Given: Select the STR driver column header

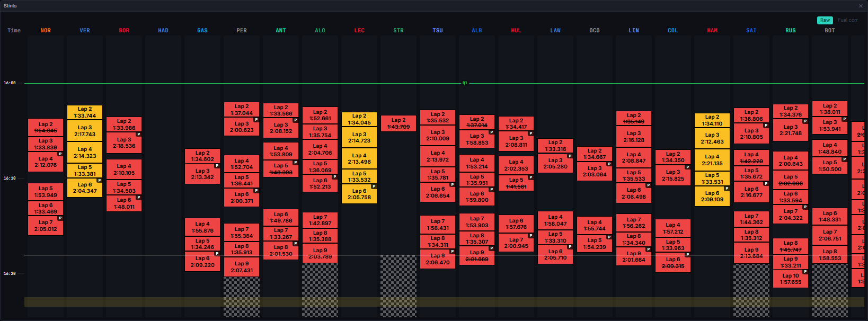Looking at the screenshot, I should tap(398, 31).
